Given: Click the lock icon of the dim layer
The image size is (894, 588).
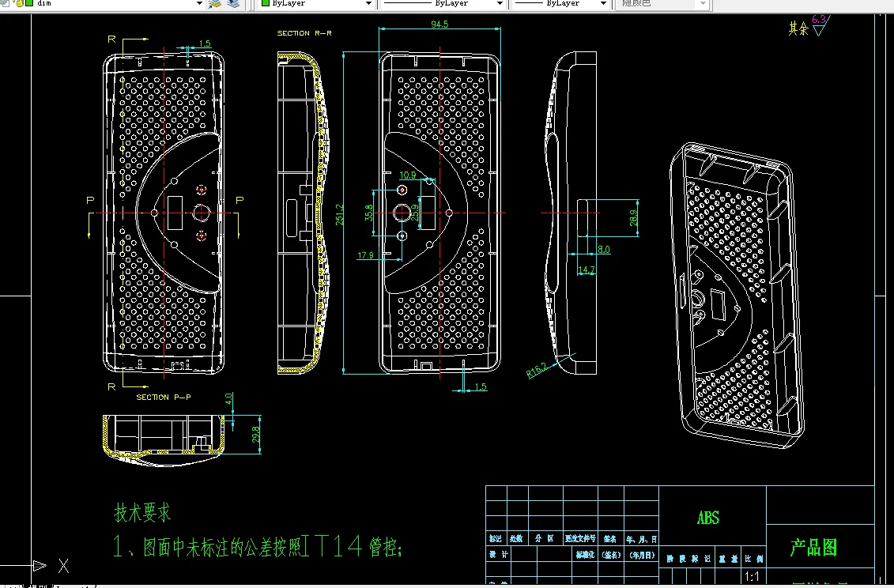Looking at the screenshot, I should [x=20, y=3].
